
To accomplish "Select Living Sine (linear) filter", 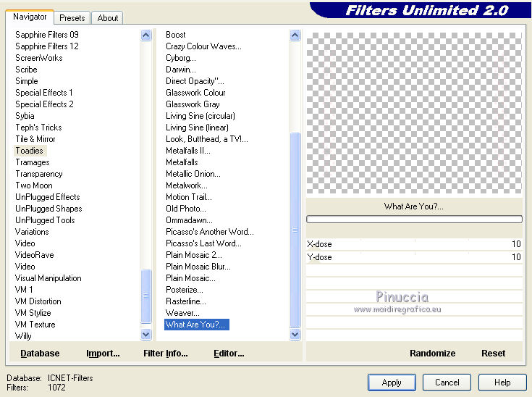I will click(x=197, y=128).
